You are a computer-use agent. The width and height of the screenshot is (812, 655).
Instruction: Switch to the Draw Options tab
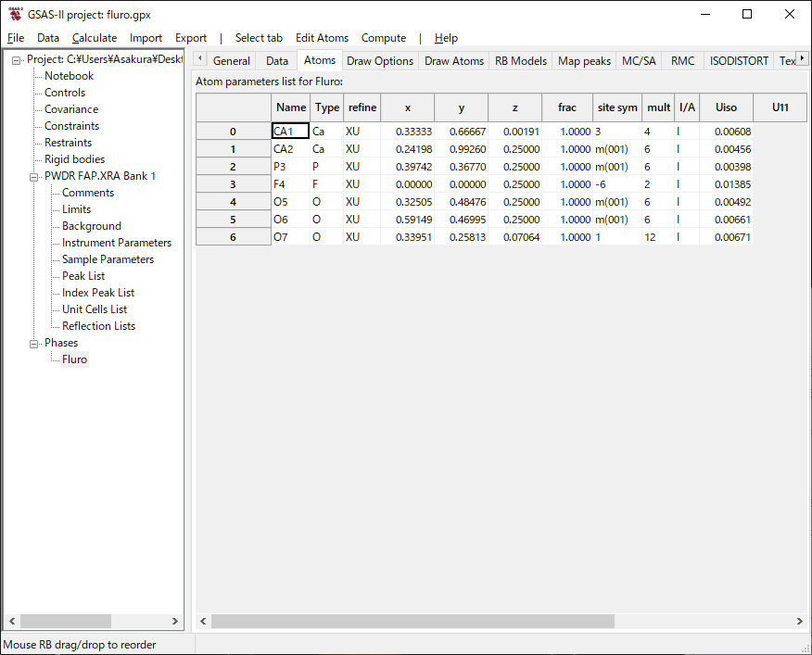(x=380, y=61)
